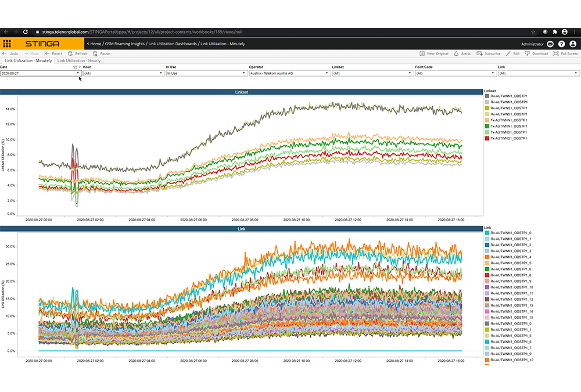Click Redo in the dashboard toolbar
This screenshot has width=581, height=392.
pyautogui.click(x=31, y=54)
